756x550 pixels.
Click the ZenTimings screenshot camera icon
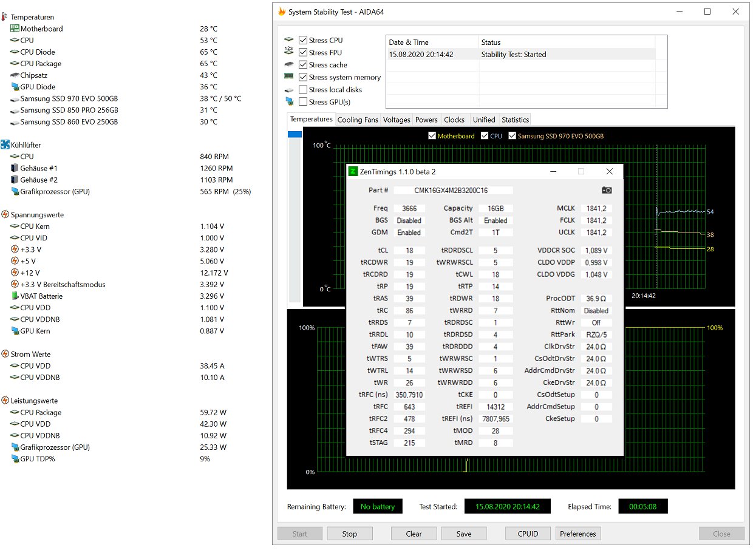607,190
